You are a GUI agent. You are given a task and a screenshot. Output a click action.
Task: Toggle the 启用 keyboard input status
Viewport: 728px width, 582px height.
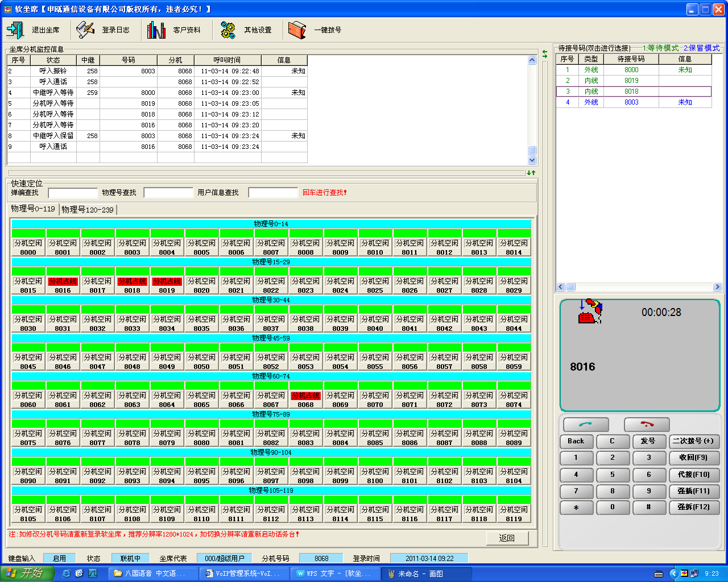point(59,558)
